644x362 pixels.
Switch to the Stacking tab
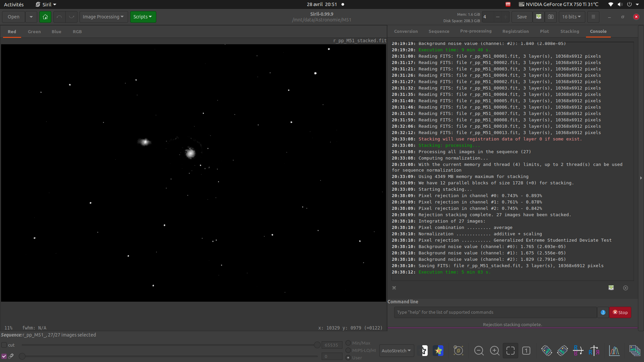[570, 31]
